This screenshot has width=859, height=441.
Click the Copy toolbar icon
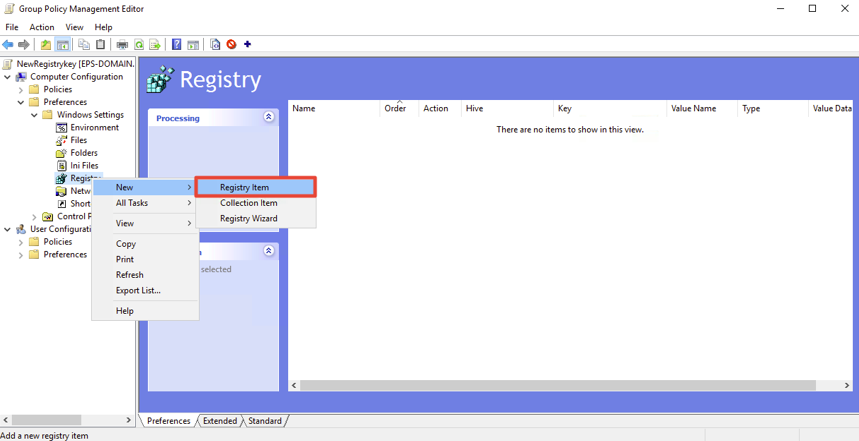tap(84, 44)
